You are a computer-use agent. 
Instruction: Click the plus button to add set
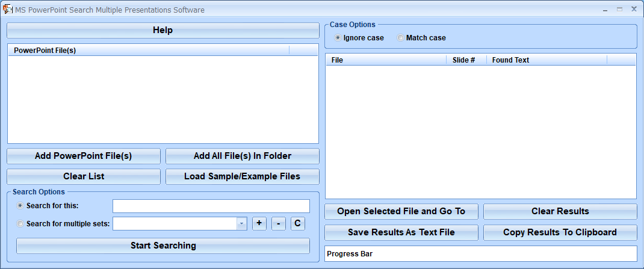tap(259, 223)
